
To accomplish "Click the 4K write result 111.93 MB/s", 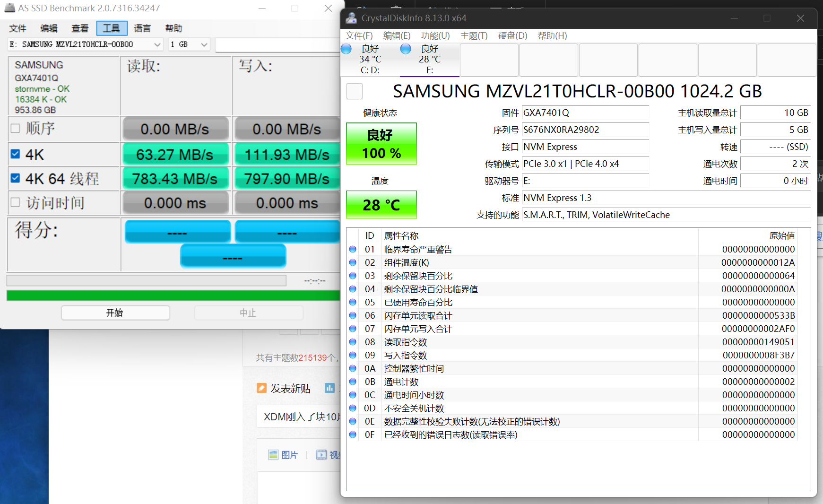I will pos(287,154).
